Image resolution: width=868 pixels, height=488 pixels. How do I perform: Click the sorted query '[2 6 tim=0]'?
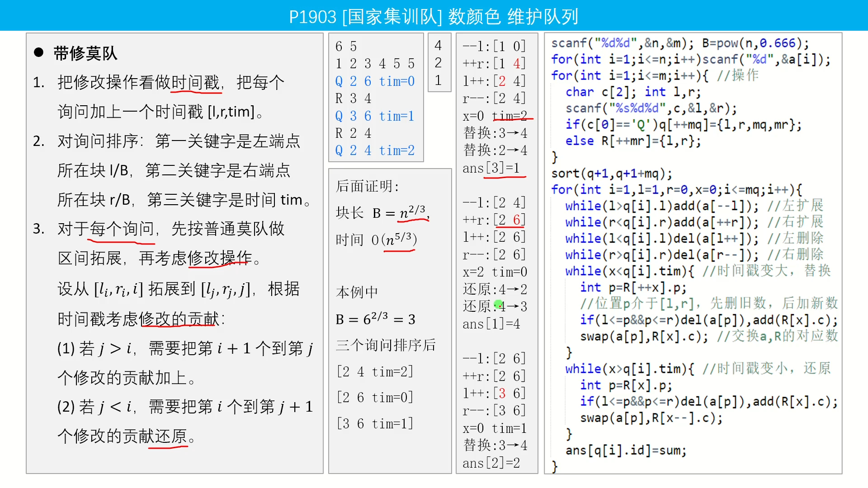tap(375, 397)
